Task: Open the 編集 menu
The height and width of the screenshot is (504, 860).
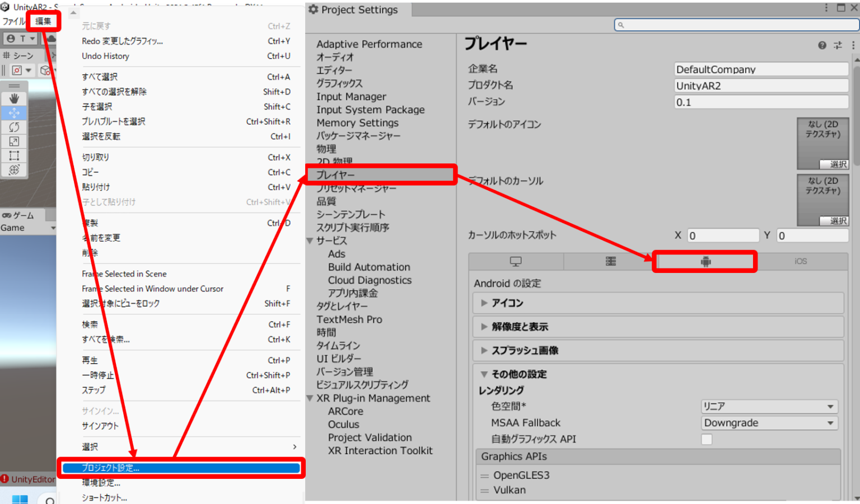Action: pyautogui.click(x=43, y=20)
